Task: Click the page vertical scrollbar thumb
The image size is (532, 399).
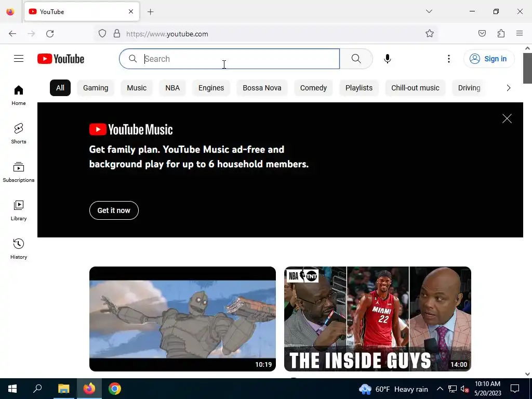Action: [x=527, y=68]
